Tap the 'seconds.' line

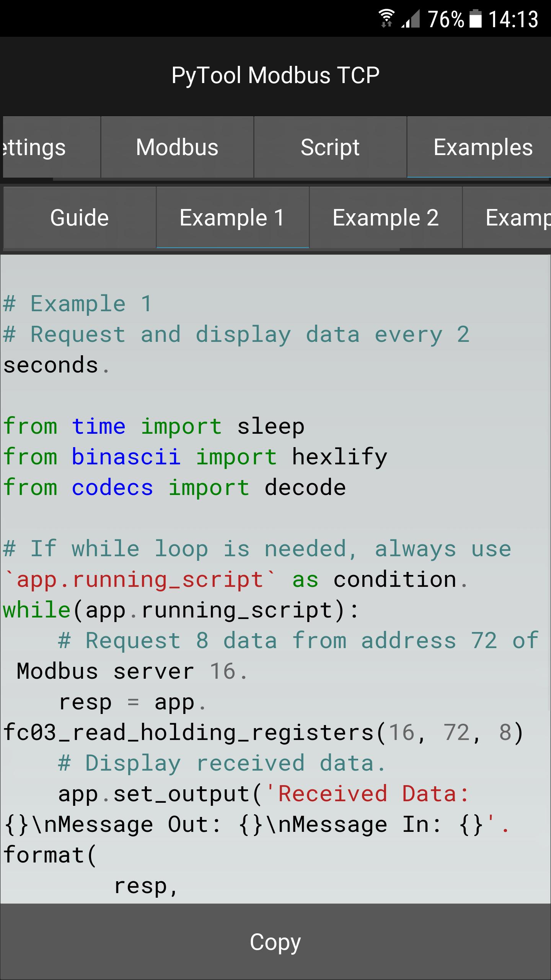[57, 365]
